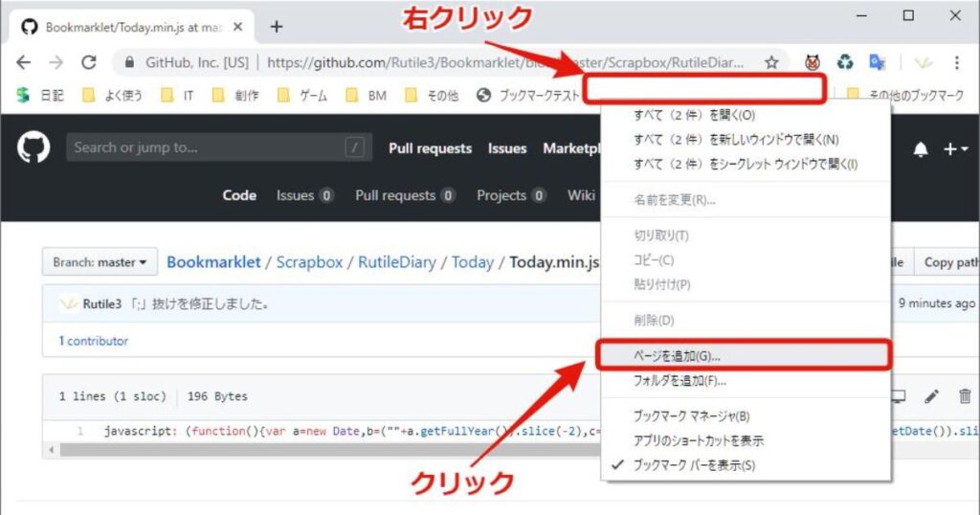Switch to the Code repository tab
This screenshot has width=980, height=515.
click(239, 195)
